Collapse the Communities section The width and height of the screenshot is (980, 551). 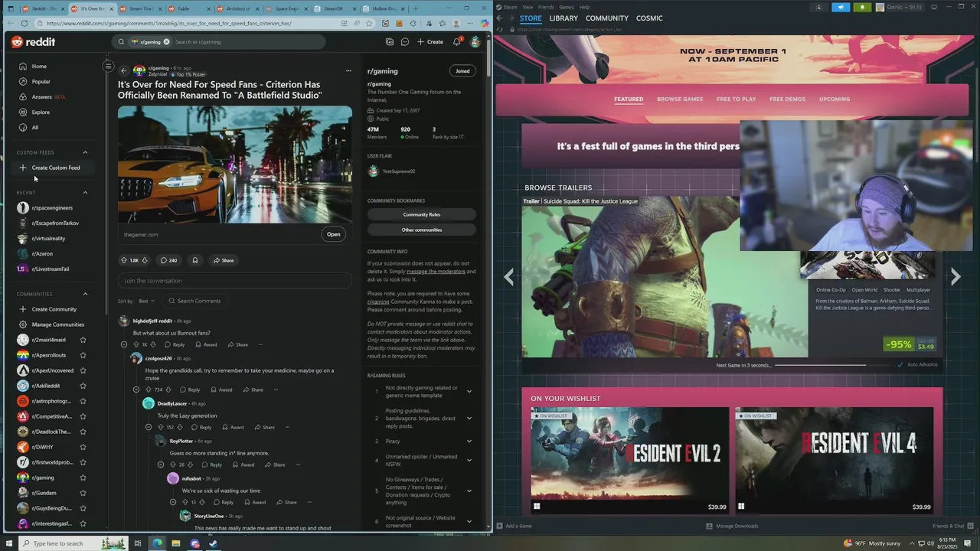tap(85, 294)
